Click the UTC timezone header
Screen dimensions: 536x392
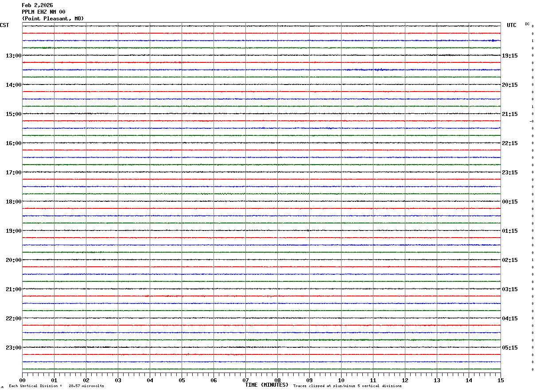pos(511,25)
